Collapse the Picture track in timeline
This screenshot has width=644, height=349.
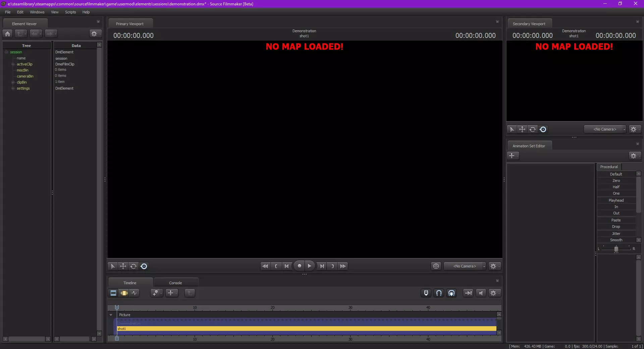click(111, 315)
